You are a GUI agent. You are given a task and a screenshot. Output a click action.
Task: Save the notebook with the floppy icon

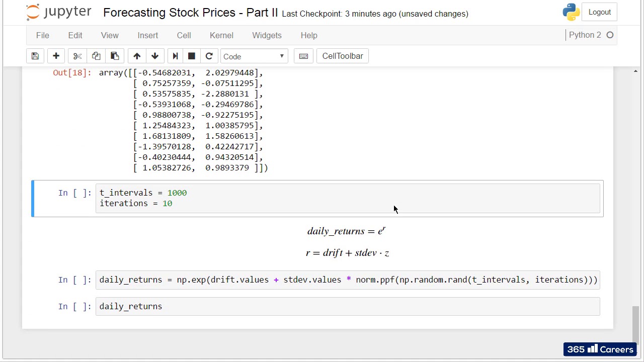35,56
